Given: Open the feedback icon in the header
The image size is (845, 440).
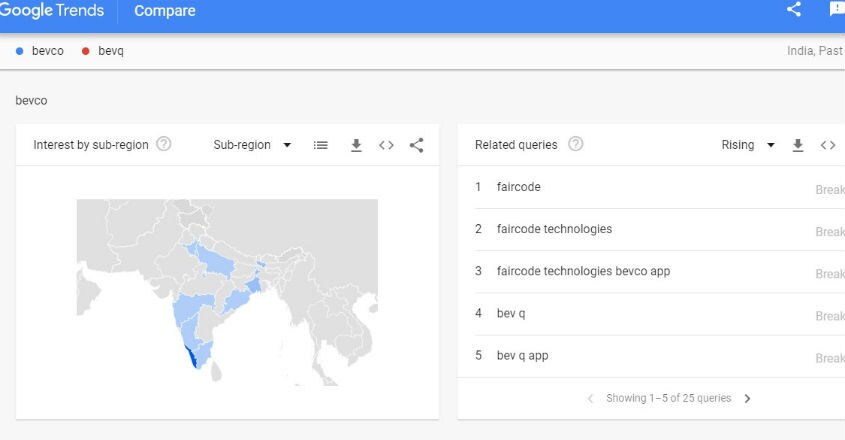Looking at the screenshot, I should pyautogui.click(x=837, y=9).
